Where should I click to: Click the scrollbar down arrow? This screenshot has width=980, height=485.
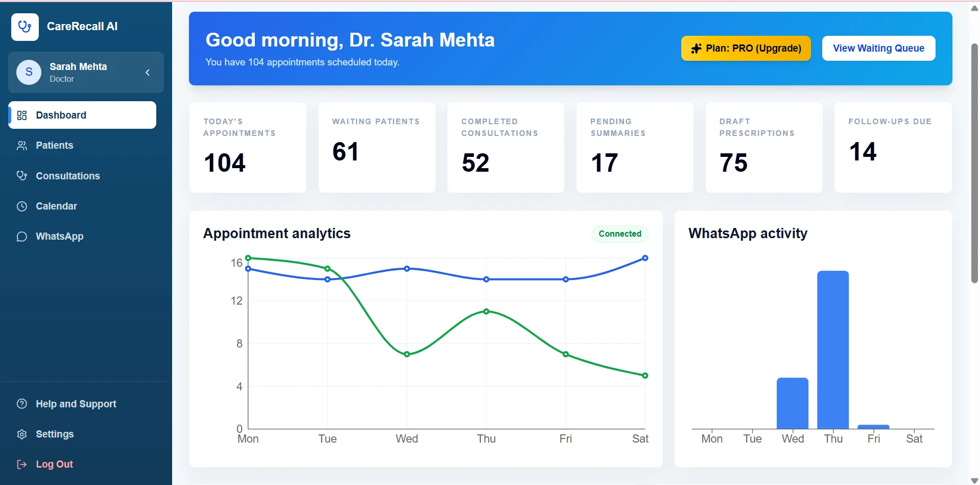tap(974, 480)
